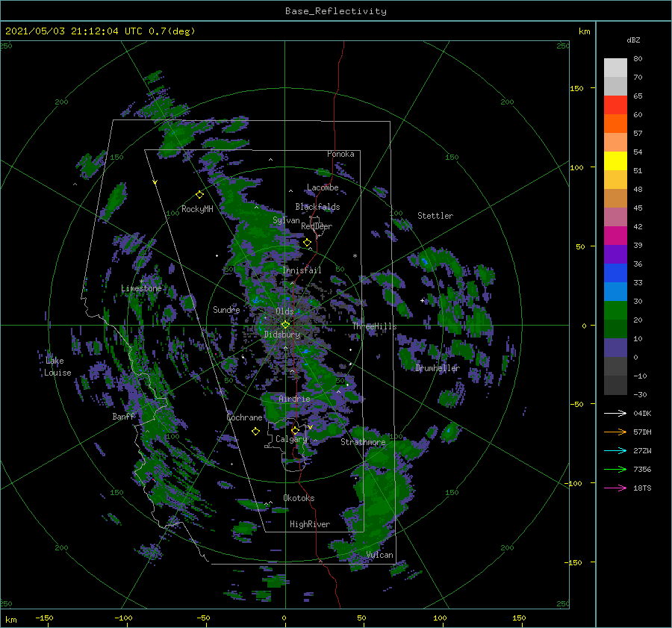The image size is (672, 628).
Task: Click the Blackfalds city label
Action: point(317,207)
